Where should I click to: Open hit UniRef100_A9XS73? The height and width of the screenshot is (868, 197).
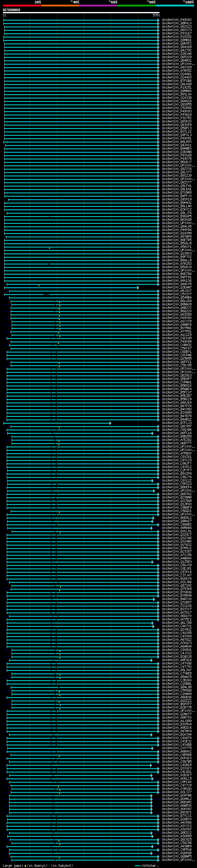point(177,30)
